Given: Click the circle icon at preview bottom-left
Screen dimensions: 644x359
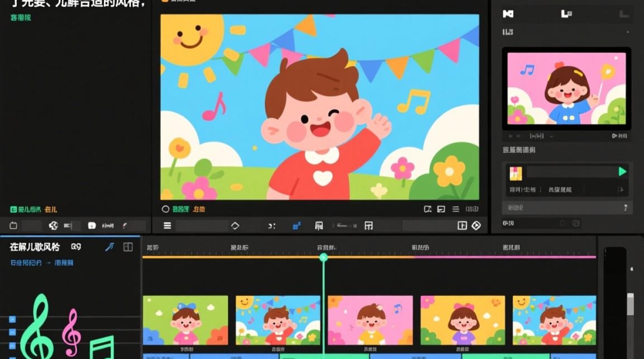Looking at the screenshot, I should (166, 209).
